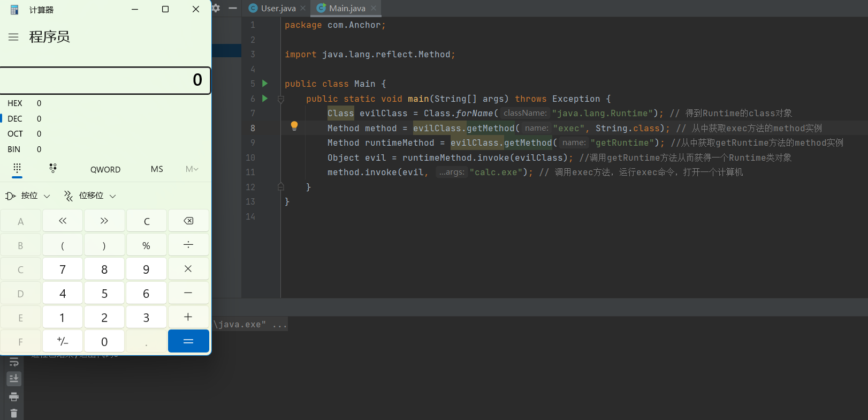This screenshot has width=868, height=420.
Task: Click the number 8 key
Action: tap(104, 269)
